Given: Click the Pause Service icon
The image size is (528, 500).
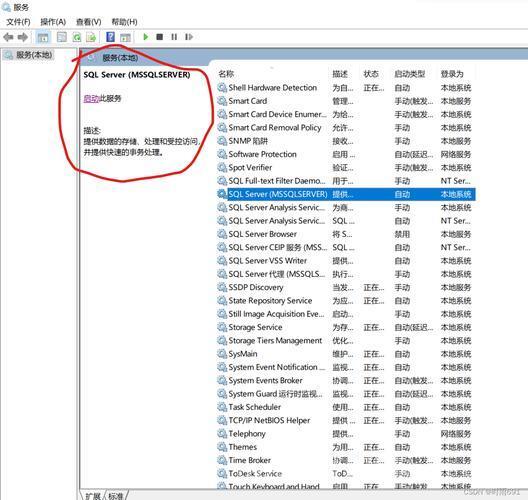Looking at the screenshot, I should point(174,37).
